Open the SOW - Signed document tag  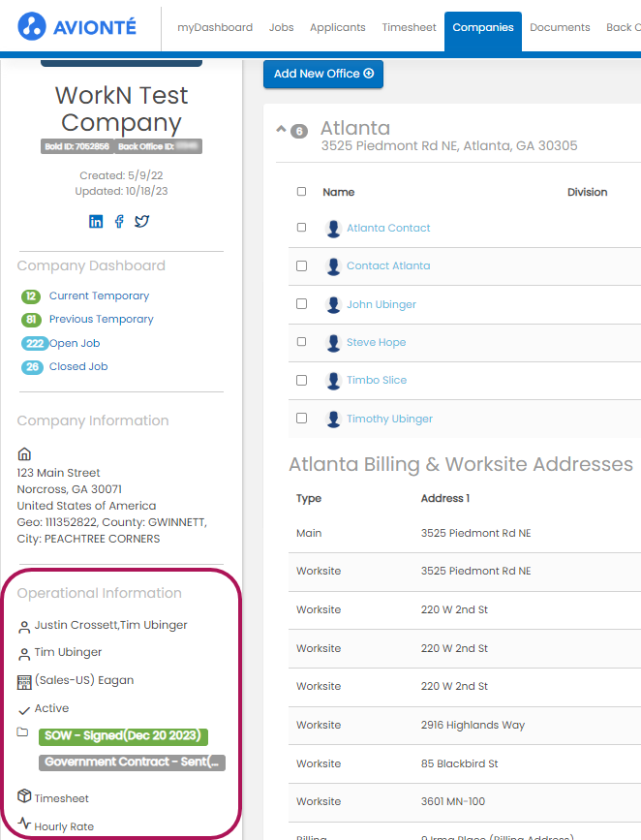124,736
